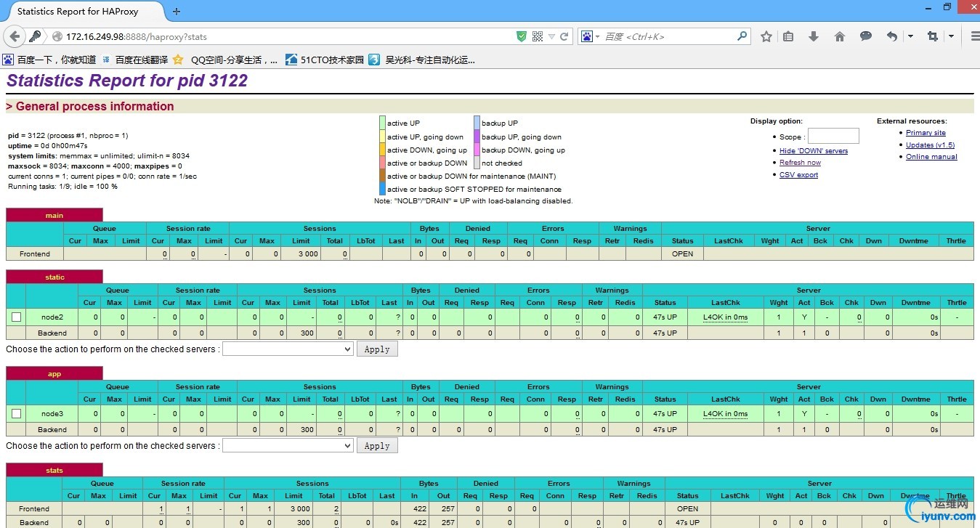Click the blue 'backup UP' legend swatch
The width and height of the screenshot is (980, 528).
[477, 123]
